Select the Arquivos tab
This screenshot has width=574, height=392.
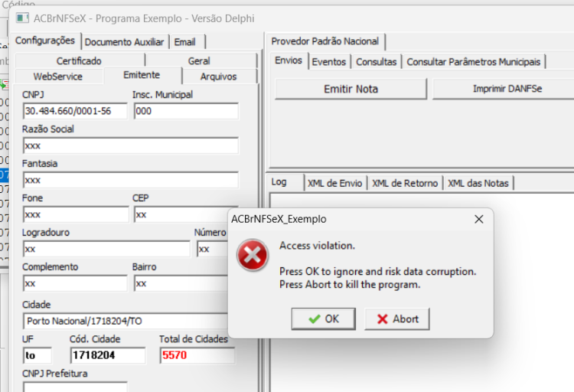point(219,77)
